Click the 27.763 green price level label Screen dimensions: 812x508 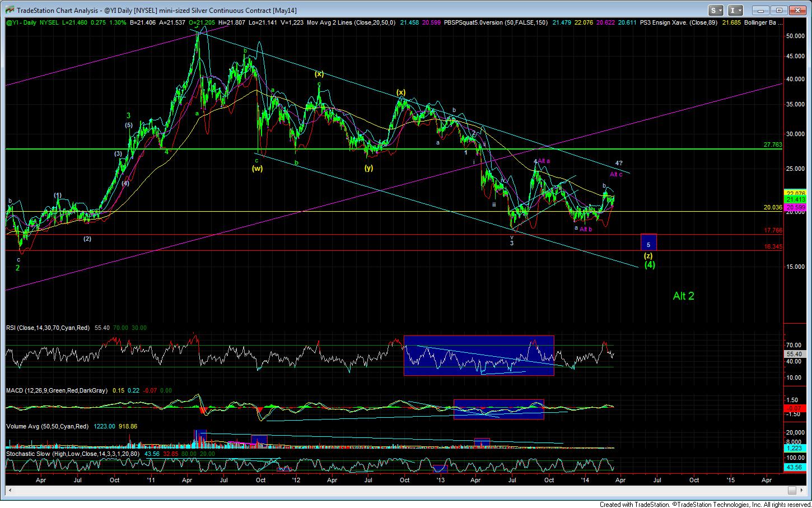pos(773,145)
